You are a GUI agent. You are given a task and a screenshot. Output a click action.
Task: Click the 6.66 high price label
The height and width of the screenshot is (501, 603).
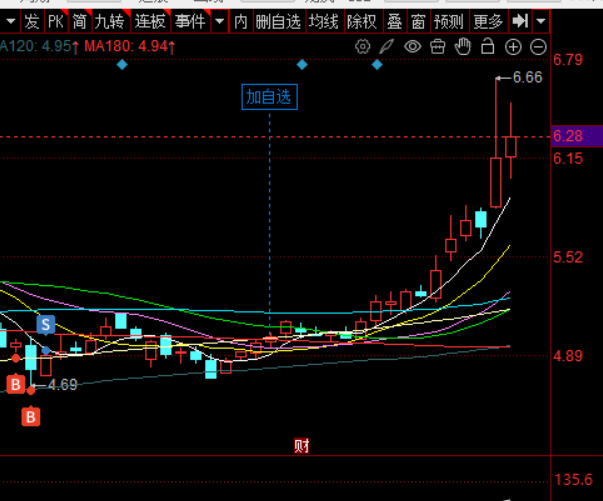[527, 77]
